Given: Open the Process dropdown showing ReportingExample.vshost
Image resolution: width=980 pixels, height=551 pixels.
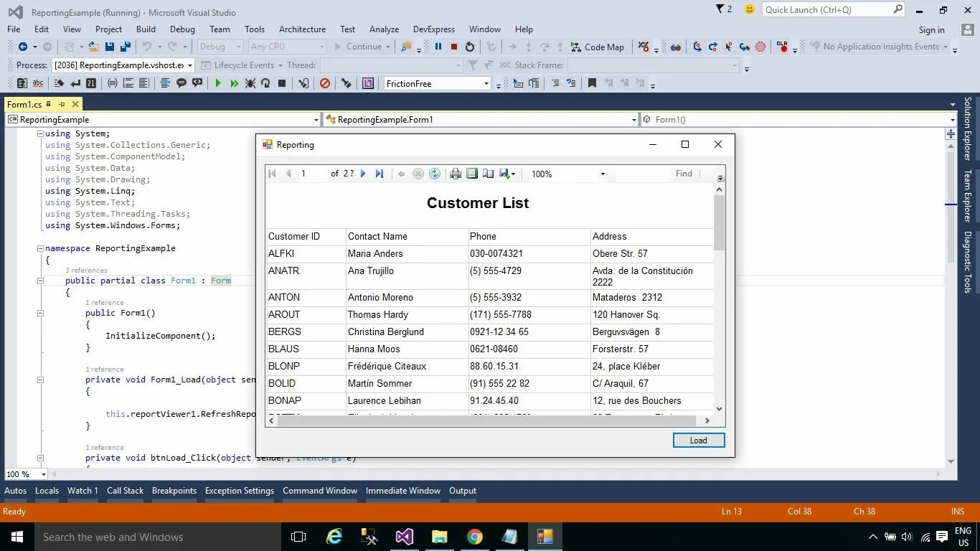Looking at the screenshot, I should coord(190,65).
